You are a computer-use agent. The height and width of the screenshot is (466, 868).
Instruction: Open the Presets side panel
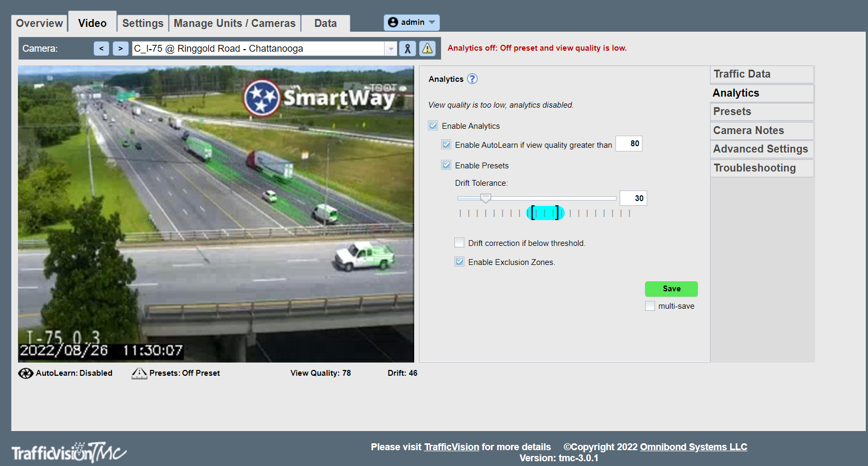(x=762, y=112)
